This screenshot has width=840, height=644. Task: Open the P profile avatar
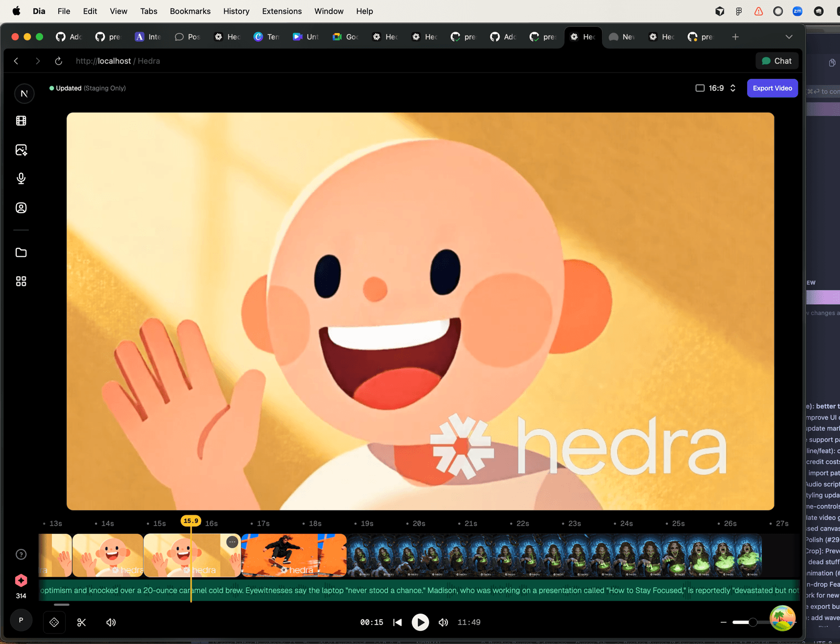pyautogui.click(x=21, y=620)
